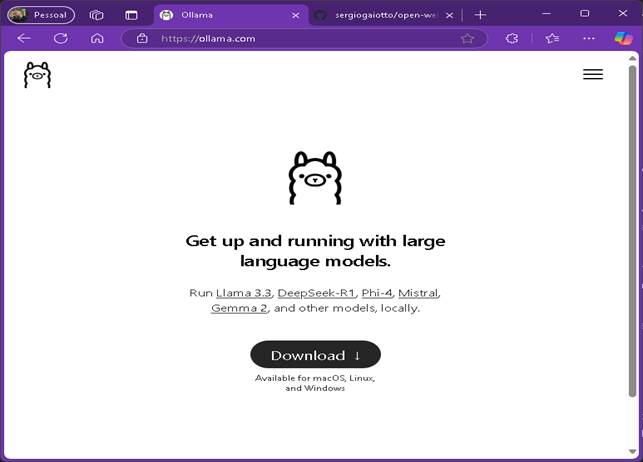Open the Pessoal profile button
The width and height of the screenshot is (643, 462).
[x=41, y=15]
